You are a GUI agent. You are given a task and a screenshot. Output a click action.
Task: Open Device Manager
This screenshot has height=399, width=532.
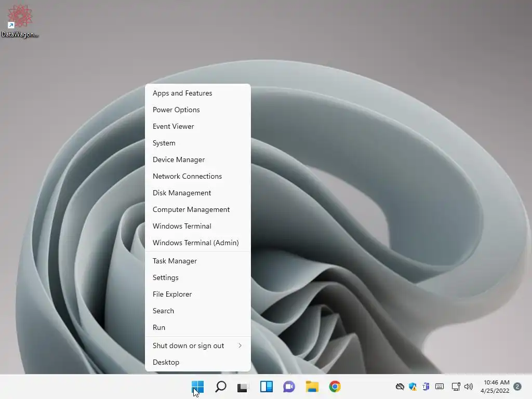198,159
